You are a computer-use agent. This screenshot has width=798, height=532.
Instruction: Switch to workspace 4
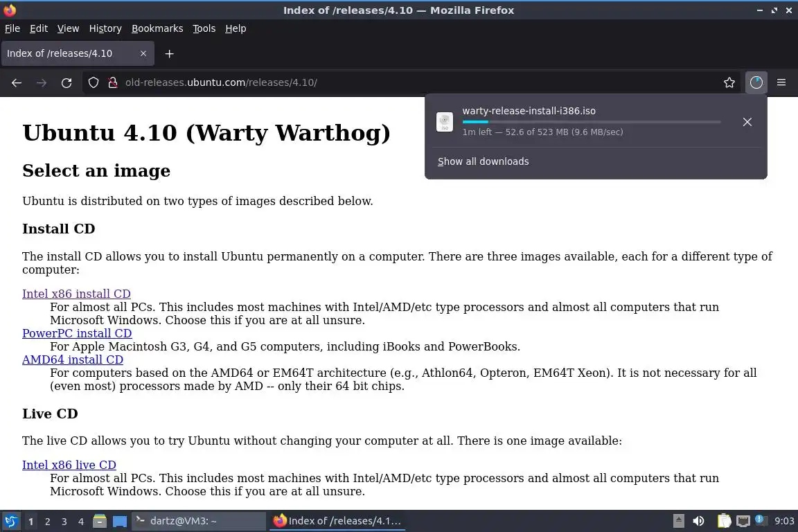80,522
